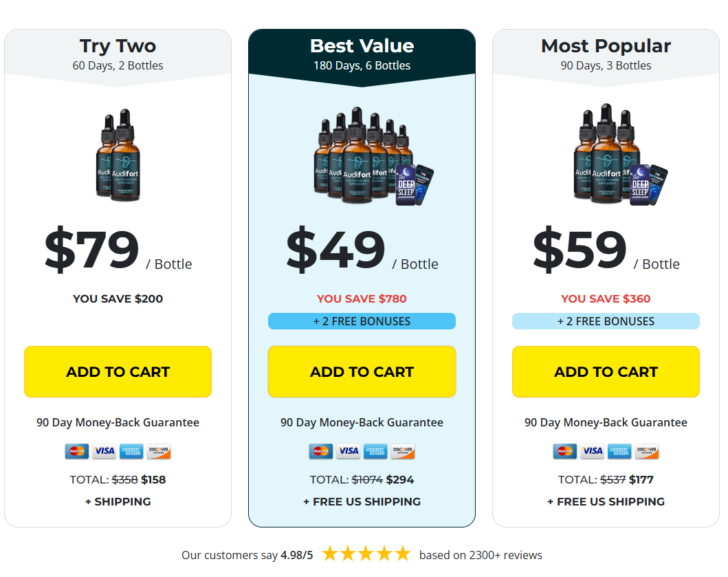This screenshot has width=728, height=577.
Task: Select the Best Value header banner
Action: (x=362, y=54)
